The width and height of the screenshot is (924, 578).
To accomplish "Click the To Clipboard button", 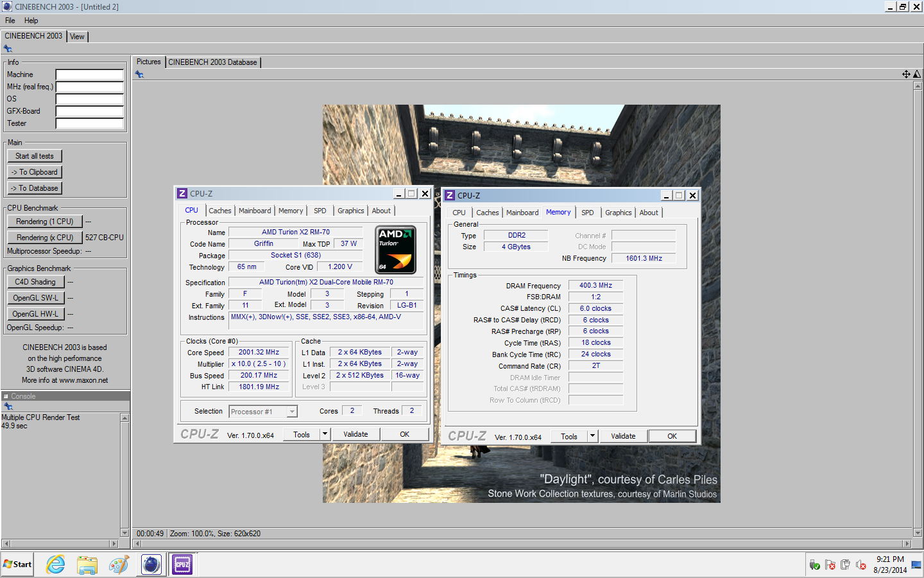I will pyautogui.click(x=35, y=172).
